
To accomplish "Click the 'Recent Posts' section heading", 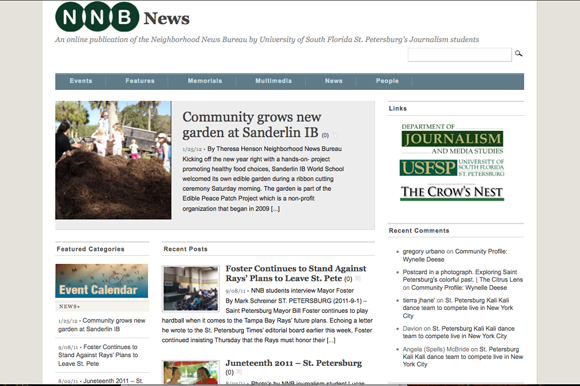I will 185,249.
